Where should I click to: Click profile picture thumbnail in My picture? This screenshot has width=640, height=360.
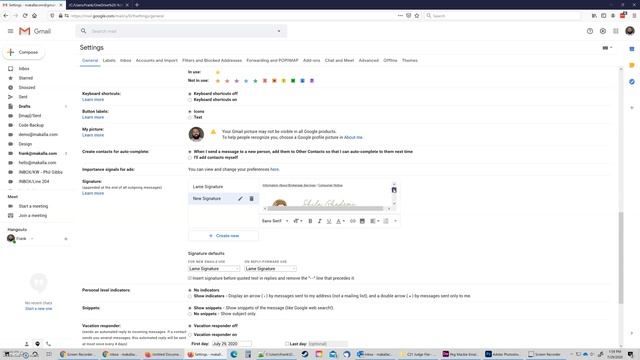coord(196,134)
